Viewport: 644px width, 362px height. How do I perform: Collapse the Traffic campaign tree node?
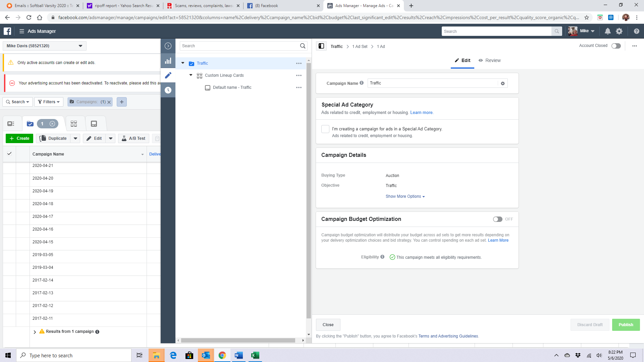(183, 63)
